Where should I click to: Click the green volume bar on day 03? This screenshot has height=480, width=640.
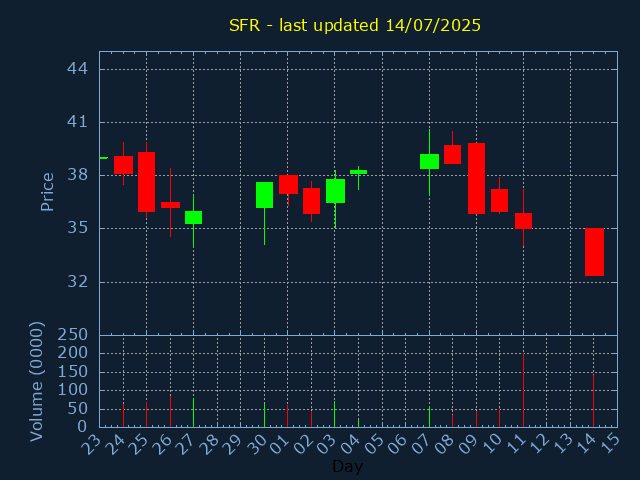point(335,414)
